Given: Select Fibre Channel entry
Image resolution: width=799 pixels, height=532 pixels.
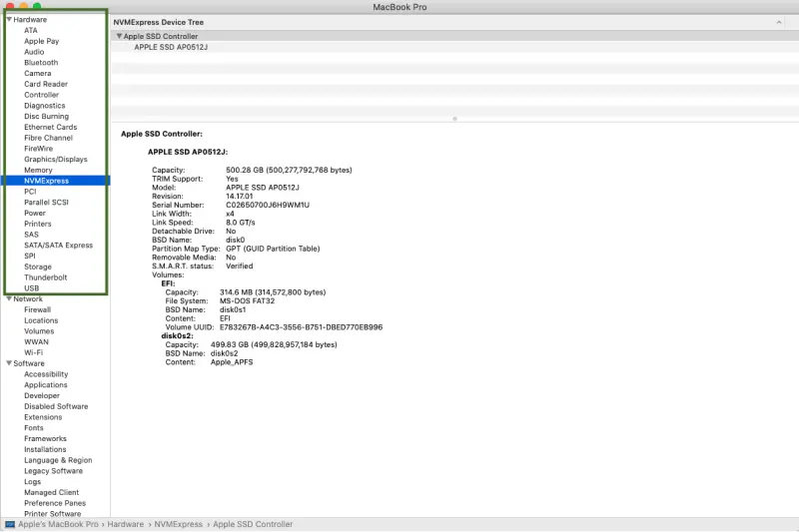Looking at the screenshot, I should pyautogui.click(x=48, y=138).
